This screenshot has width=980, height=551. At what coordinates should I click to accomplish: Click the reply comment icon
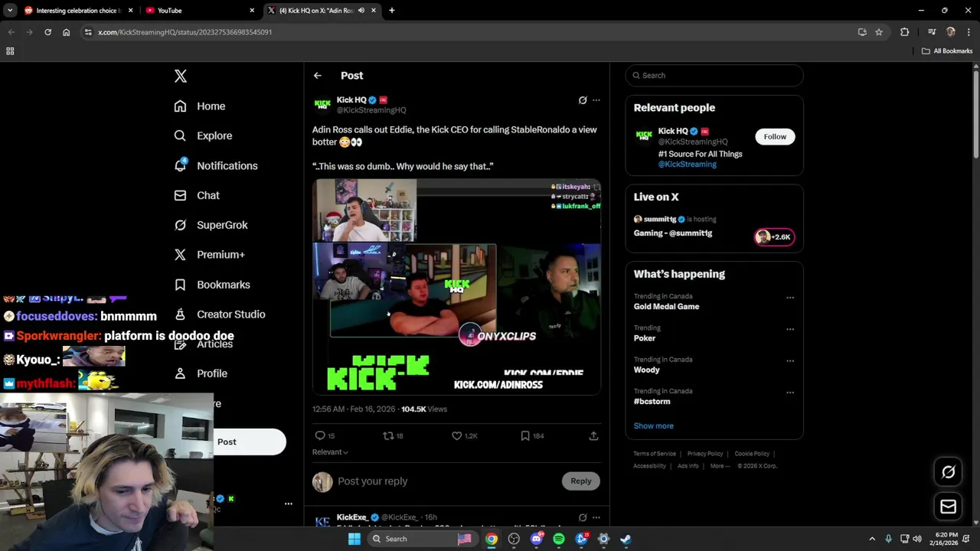click(x=320, y=435)
